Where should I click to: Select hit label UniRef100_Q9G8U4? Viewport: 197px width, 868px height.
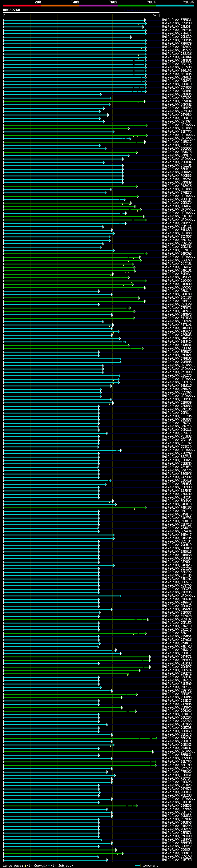point(177,162)
